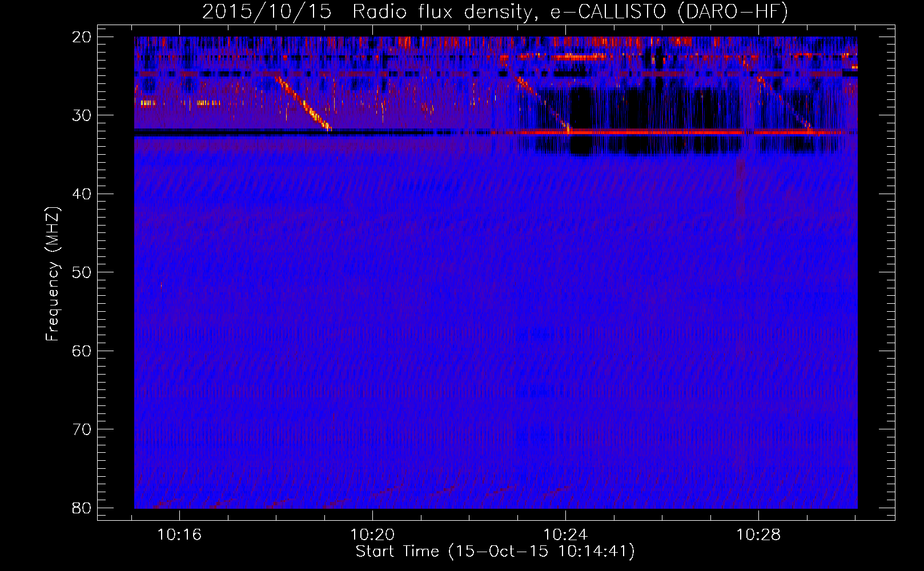The image size is (924, 571).
Task: Click the '20' frequency tick label
Action: pos(82,37)
